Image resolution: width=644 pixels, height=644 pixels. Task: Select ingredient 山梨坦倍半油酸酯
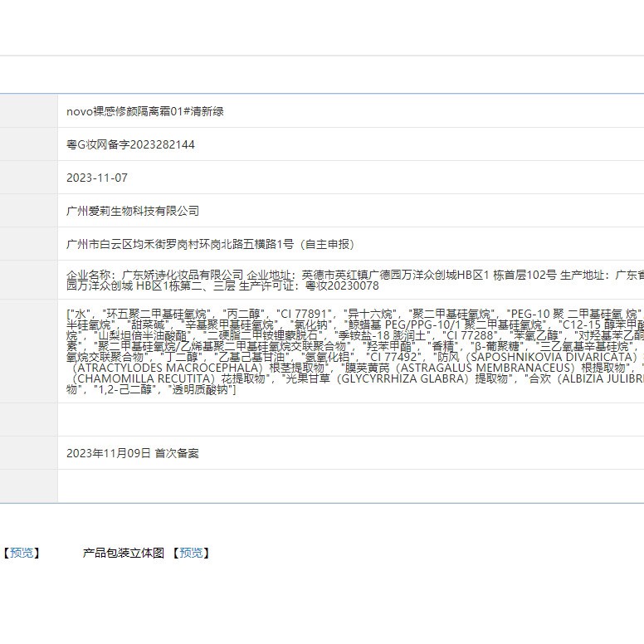click(x=143, y=335)
